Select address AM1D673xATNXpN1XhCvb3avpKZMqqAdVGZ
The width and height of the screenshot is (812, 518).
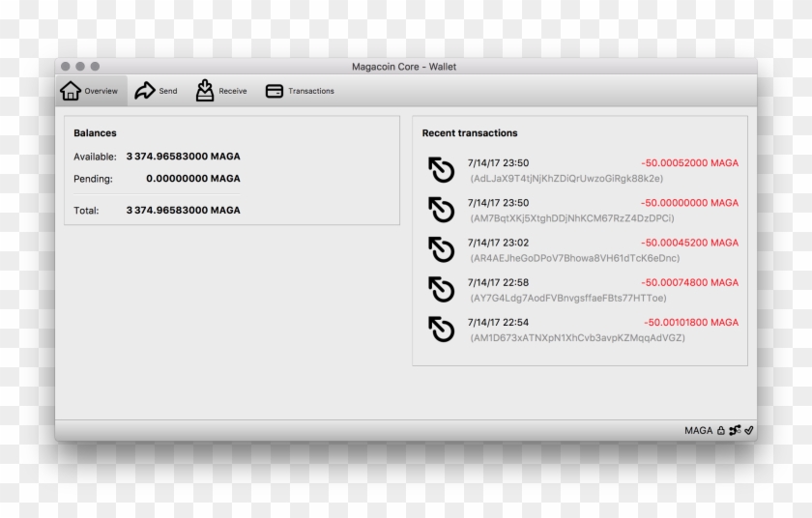pos(577,338)
